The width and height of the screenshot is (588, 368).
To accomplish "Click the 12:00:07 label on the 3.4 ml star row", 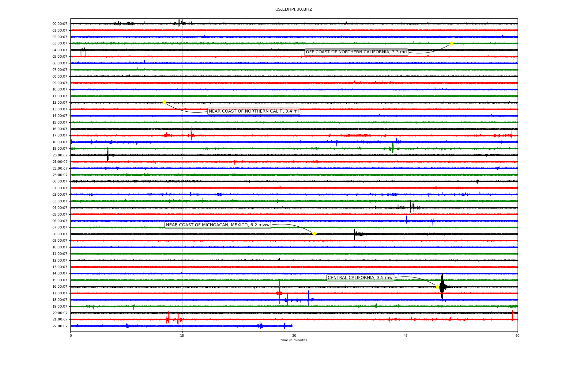I will click(x=60, y=103).
